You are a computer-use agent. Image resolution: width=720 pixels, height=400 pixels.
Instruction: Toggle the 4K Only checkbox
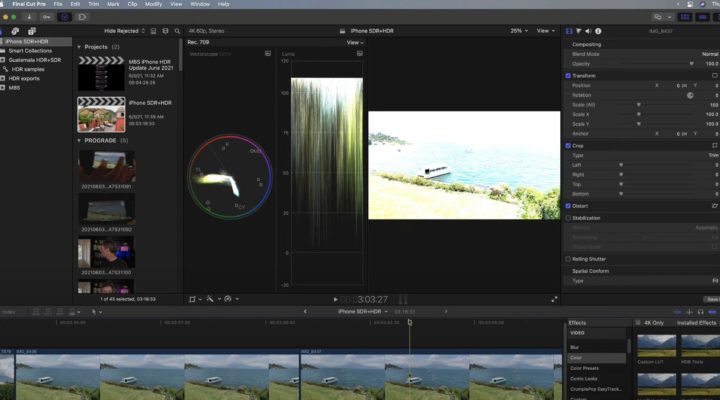[638, 323]
